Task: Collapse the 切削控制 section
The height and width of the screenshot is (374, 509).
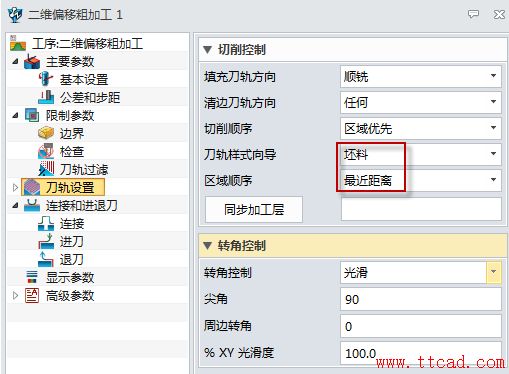Action: pyautogui.click(x=207, y=50)
